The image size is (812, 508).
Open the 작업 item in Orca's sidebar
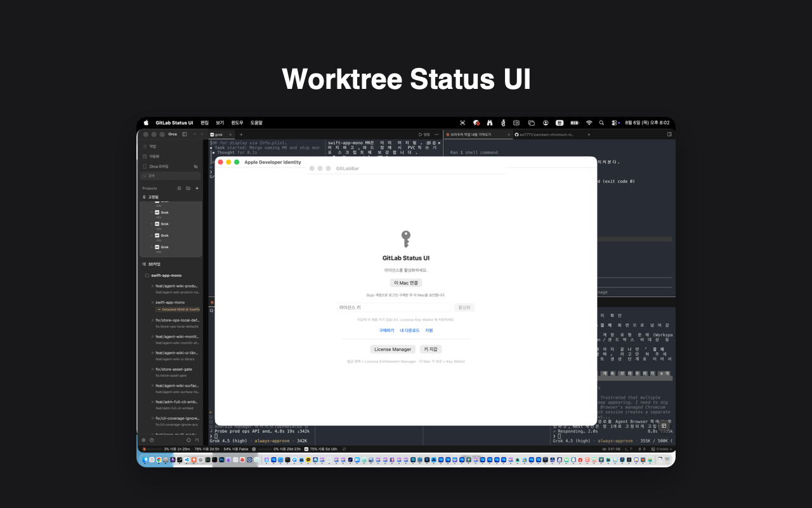152,146
